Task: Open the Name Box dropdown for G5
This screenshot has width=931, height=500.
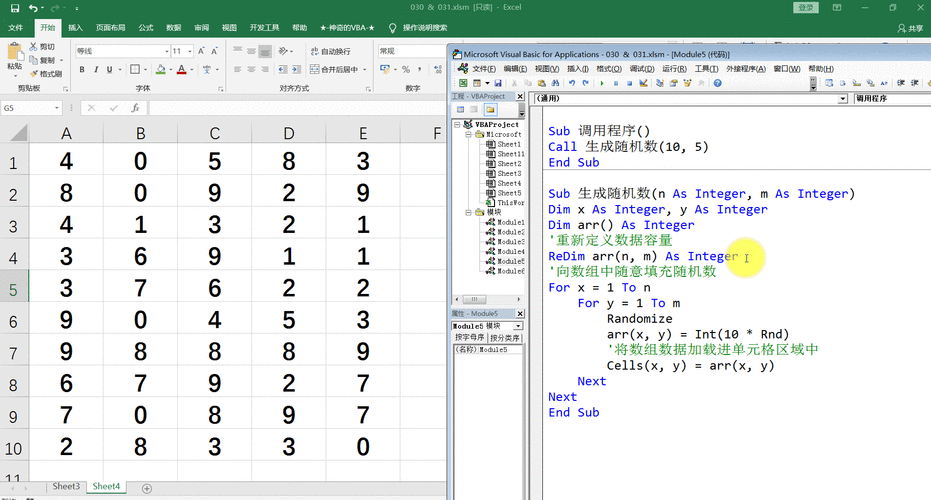Action: pos(57,108)
